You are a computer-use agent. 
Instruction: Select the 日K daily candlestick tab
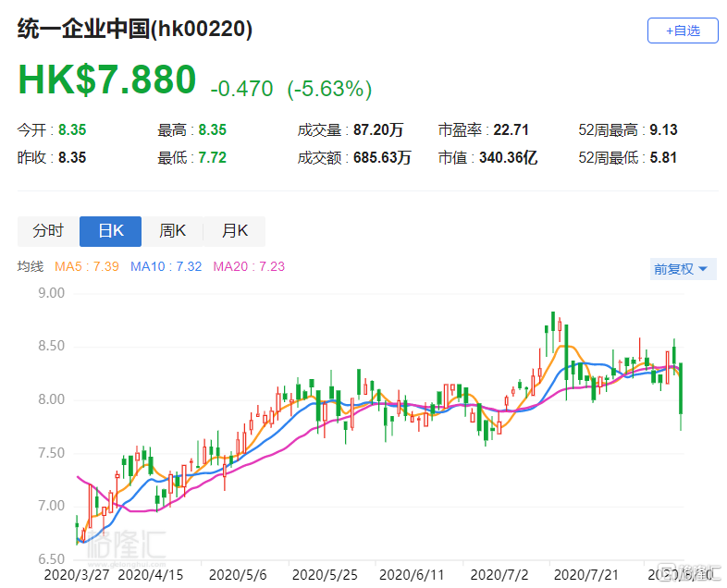(110, 231)
